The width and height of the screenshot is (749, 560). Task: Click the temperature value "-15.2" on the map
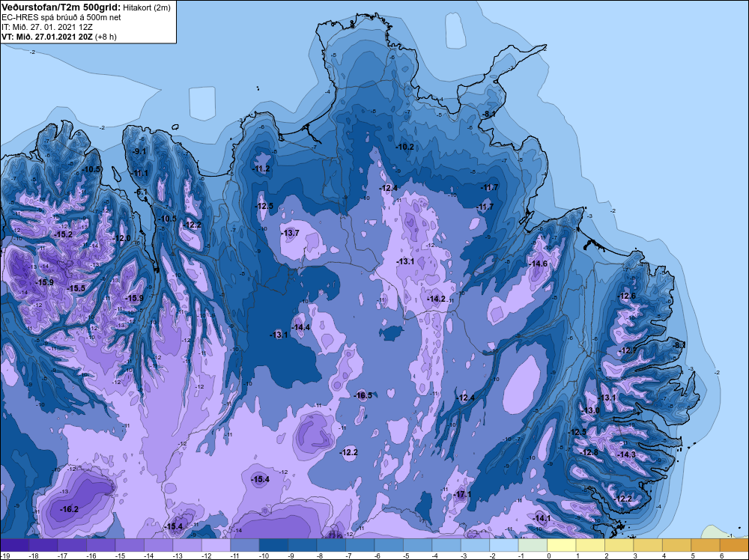point(63,234)
